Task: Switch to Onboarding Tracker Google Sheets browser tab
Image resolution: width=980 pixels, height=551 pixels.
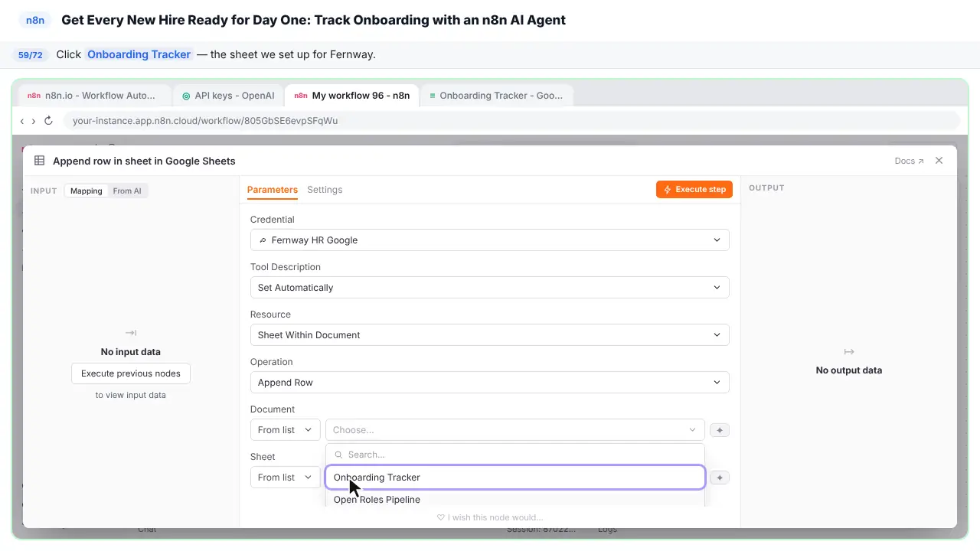Action: pos(496,96)
